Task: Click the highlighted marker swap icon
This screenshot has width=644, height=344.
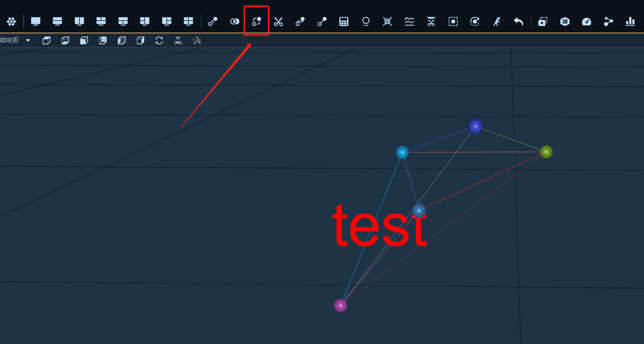Action: 257,22
